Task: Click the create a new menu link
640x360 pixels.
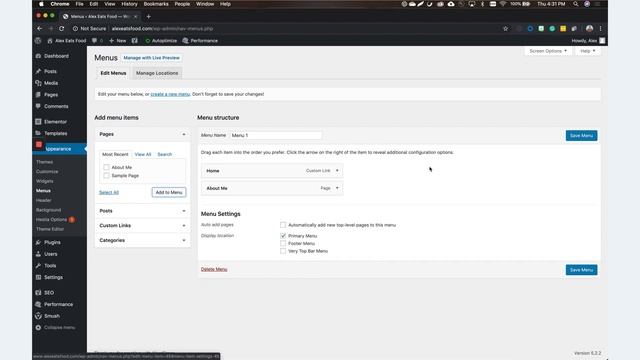Action: (x=170, y=94)
